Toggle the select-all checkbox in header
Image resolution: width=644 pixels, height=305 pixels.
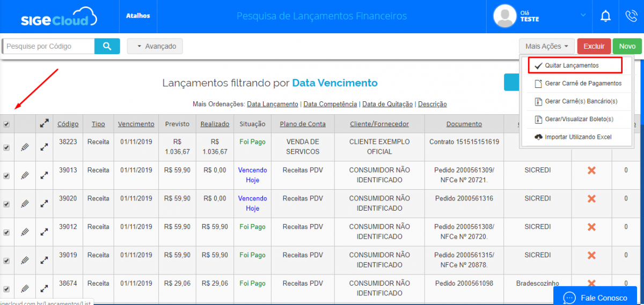click(6, 124)
